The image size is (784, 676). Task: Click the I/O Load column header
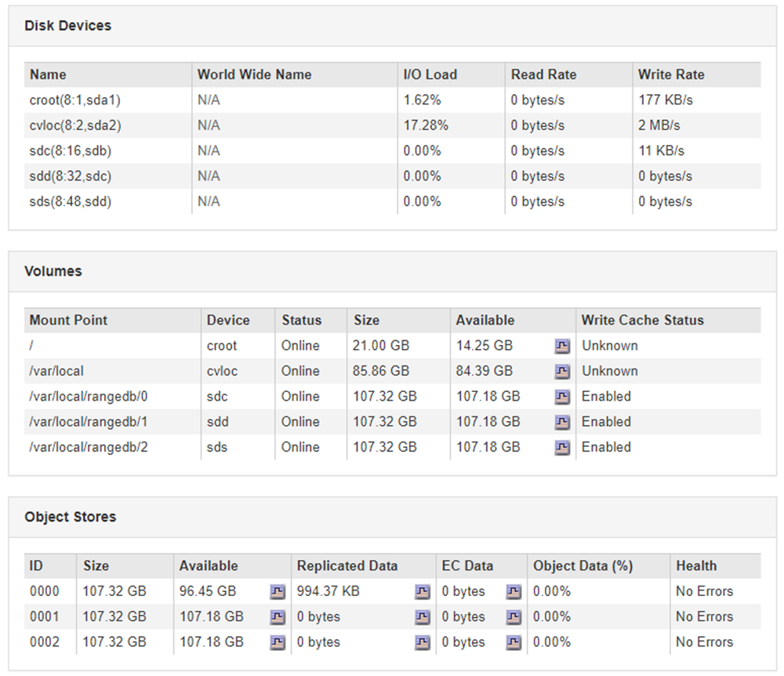pyautogui.click(x=430, y=75)
